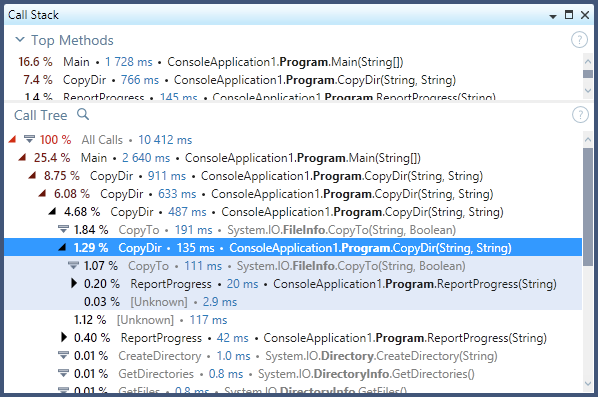This screenshot has height=397, width=598.
Task: Click filter icon on CreateDirectory row
Action: tap(63, 355)
